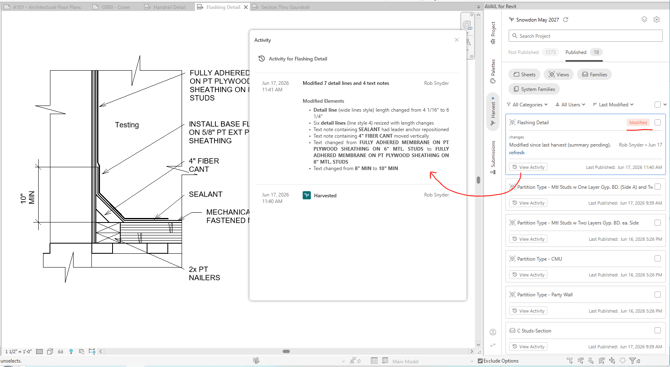Click the layers icon beside settings gear
Image resolution: width=670 pixels, height=367 pixels.
click(644, 19)
